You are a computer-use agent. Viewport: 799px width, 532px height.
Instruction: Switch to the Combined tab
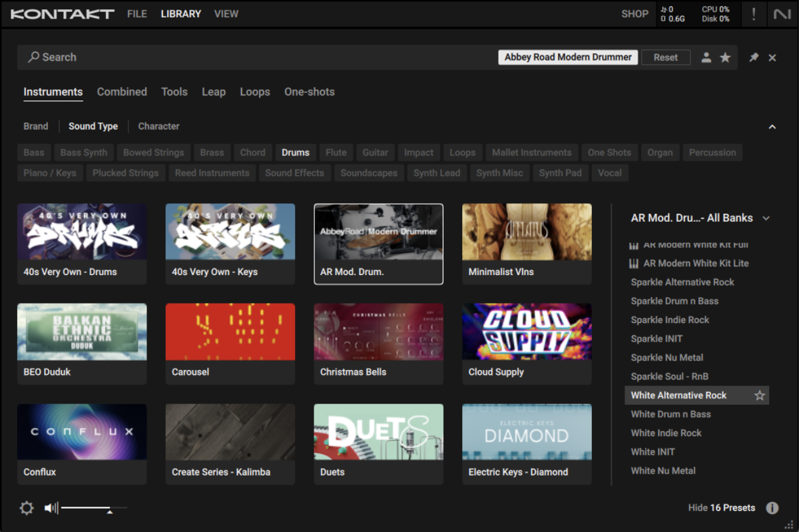(x=122, y=92)
